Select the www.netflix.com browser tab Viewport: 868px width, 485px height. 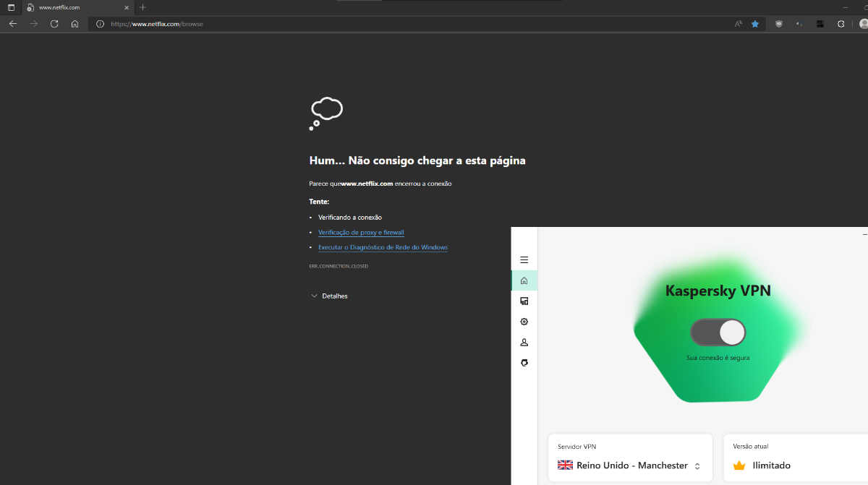coord(72,7)
